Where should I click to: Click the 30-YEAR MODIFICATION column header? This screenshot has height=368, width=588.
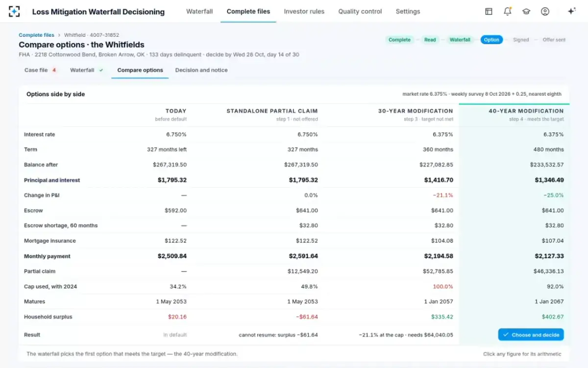click(416, 111)
